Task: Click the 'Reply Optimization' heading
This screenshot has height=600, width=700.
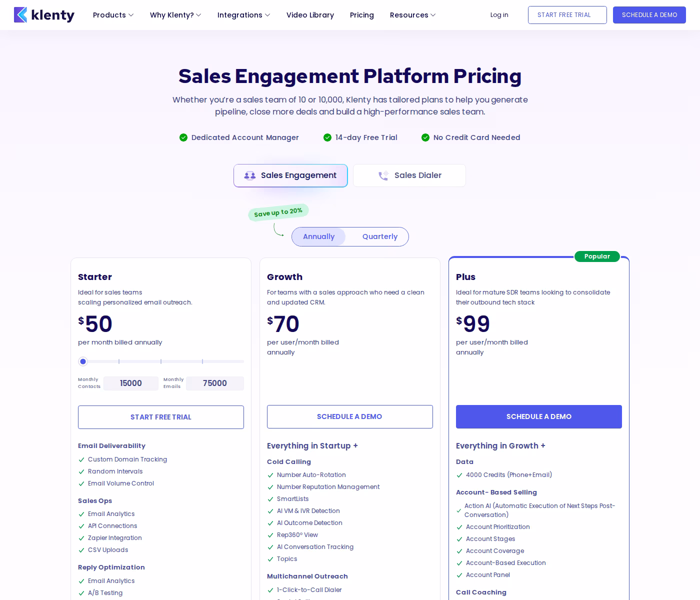Action: point(111,567)
